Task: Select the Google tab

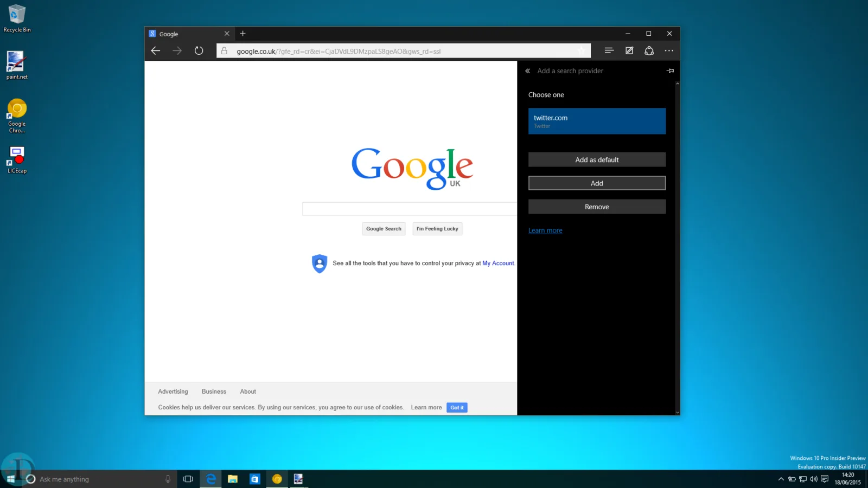Action: pyautogui.click(x=190, y=34)
